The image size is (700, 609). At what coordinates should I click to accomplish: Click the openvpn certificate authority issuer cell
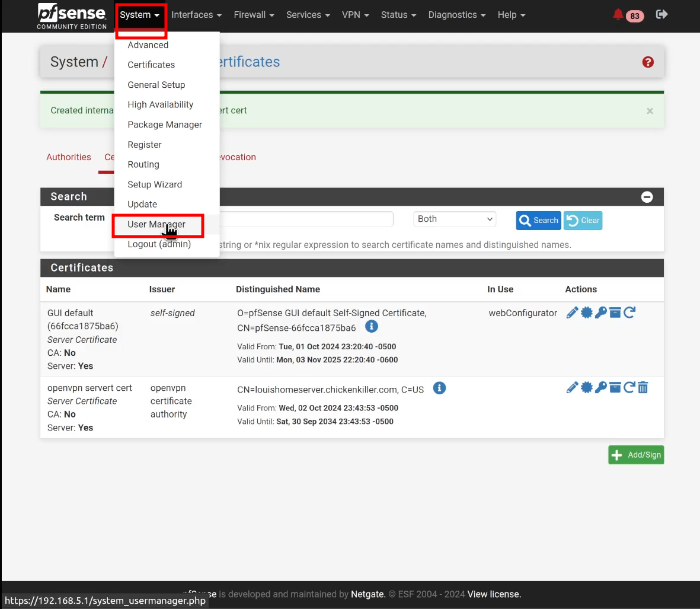(x=171, y=401)
